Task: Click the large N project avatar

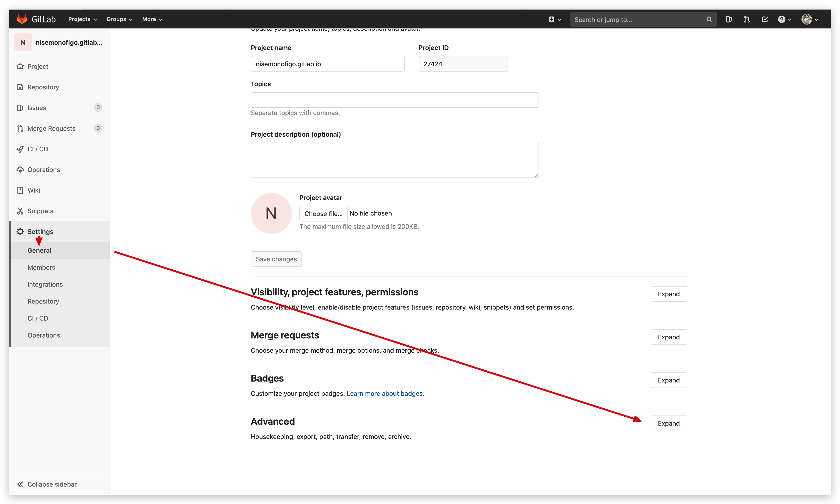Action: click(271, 213)
